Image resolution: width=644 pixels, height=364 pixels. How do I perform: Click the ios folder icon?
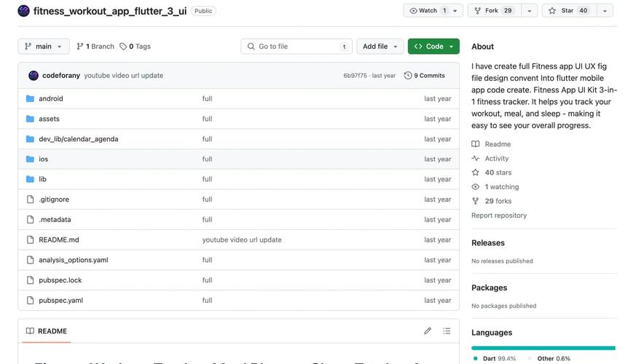(x=30, y=159)
